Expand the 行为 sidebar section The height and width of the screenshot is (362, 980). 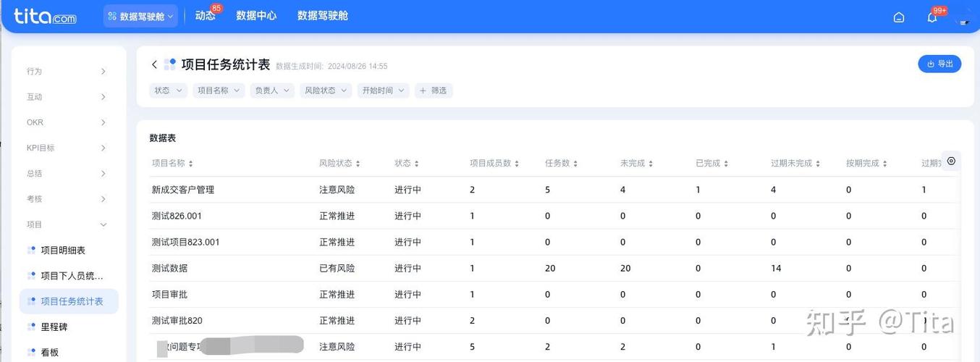(67, 71)
